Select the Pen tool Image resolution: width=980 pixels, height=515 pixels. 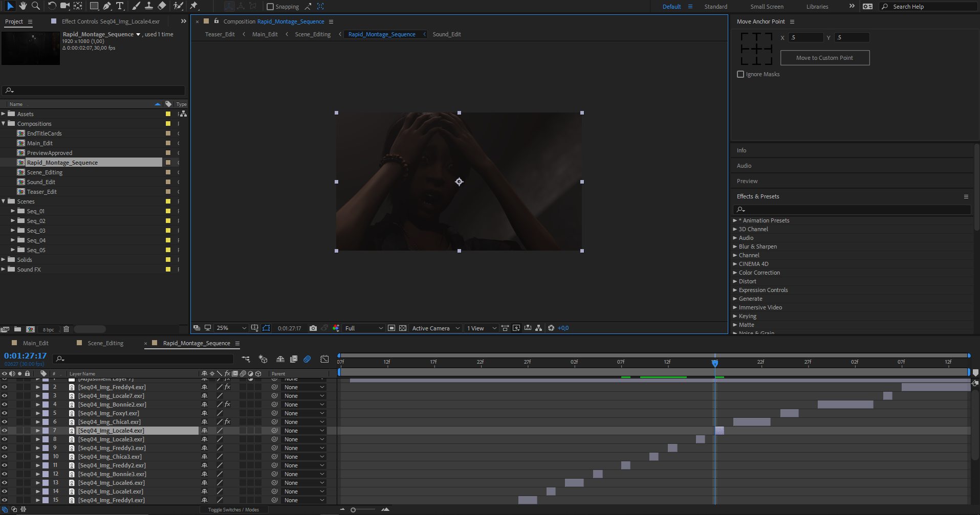(106, 6)
